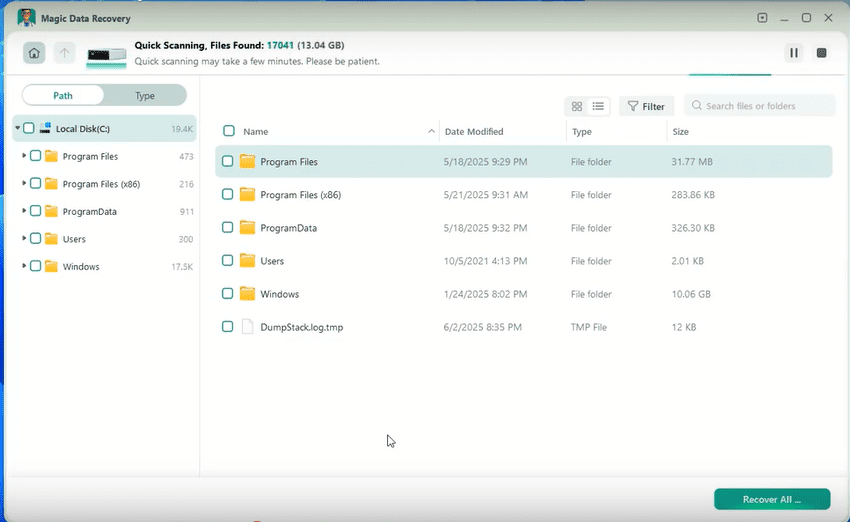Expand Users in the tree

24,238
